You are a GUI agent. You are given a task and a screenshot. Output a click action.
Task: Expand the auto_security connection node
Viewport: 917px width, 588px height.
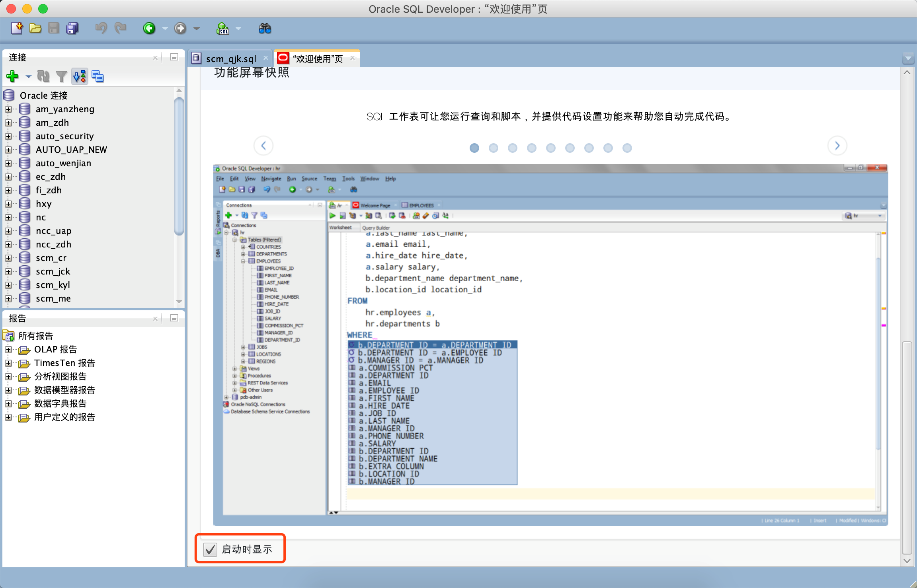(x=8, y=136)
